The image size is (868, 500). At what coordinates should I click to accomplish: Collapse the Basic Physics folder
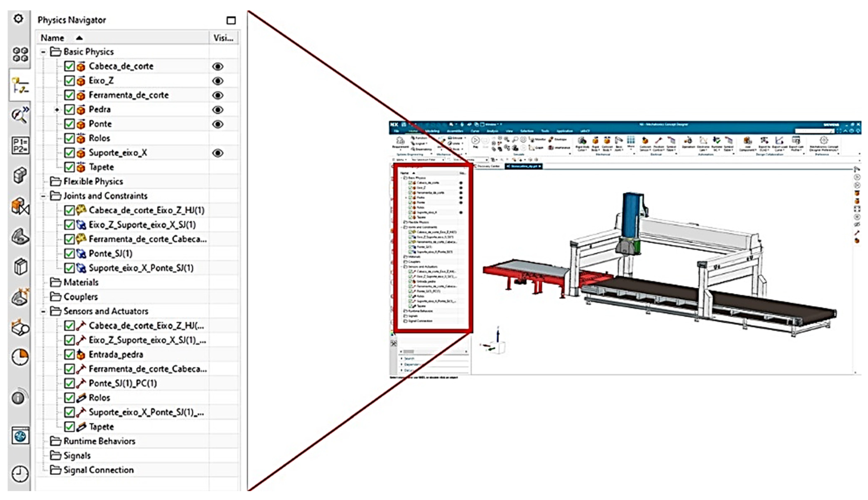pyautogui.click(x=43, y=52)
